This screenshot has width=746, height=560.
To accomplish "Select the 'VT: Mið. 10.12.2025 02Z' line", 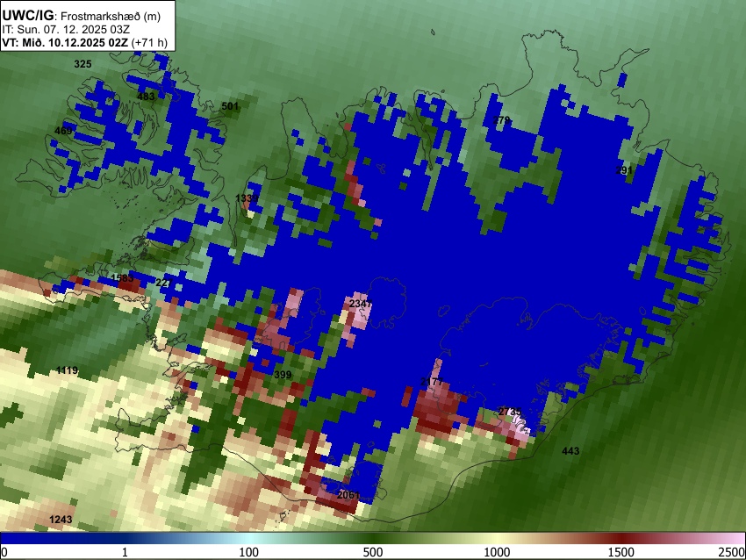I will click(84, 42).
